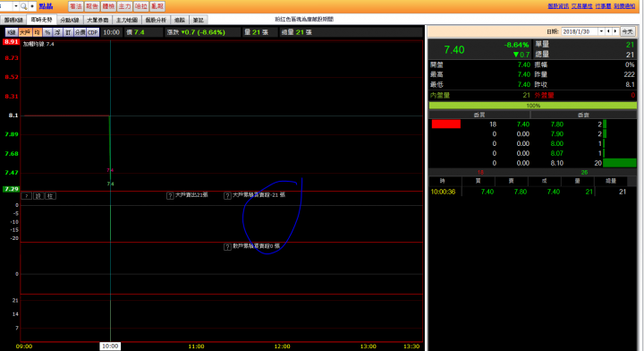The height and width of the screenshot is (351, 644).
Task: Click the red button right of 哈拉
Action: 157,6
